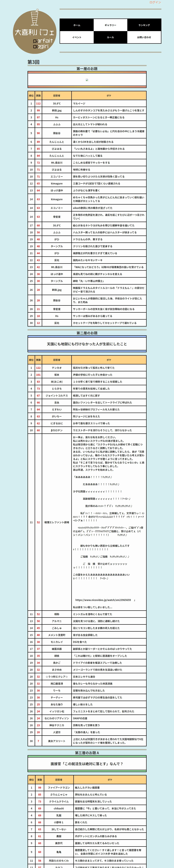The height and width of the screenshot is (868, 174).
Task: Click the answer DSiを食べた
Action: pos(80,642)
